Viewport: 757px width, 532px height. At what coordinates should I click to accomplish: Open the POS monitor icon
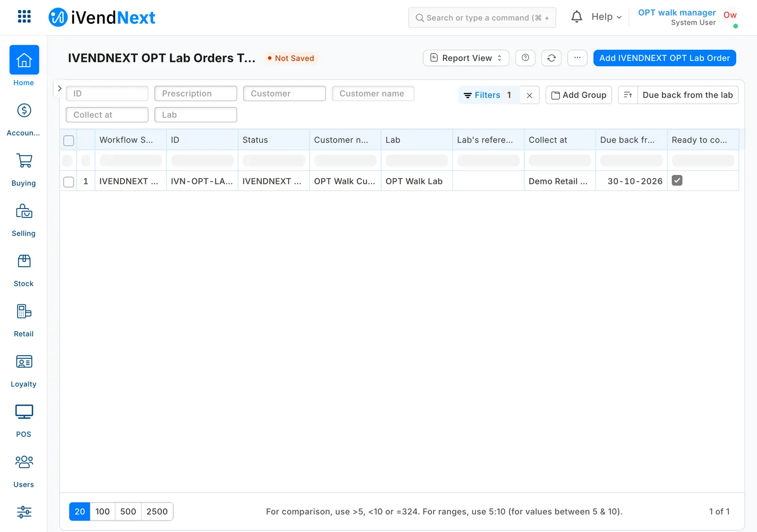pos(24,412)
